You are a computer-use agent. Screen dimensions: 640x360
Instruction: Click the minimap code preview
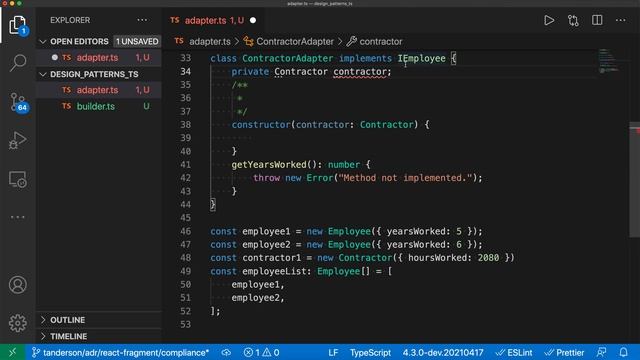coord(610,61)
